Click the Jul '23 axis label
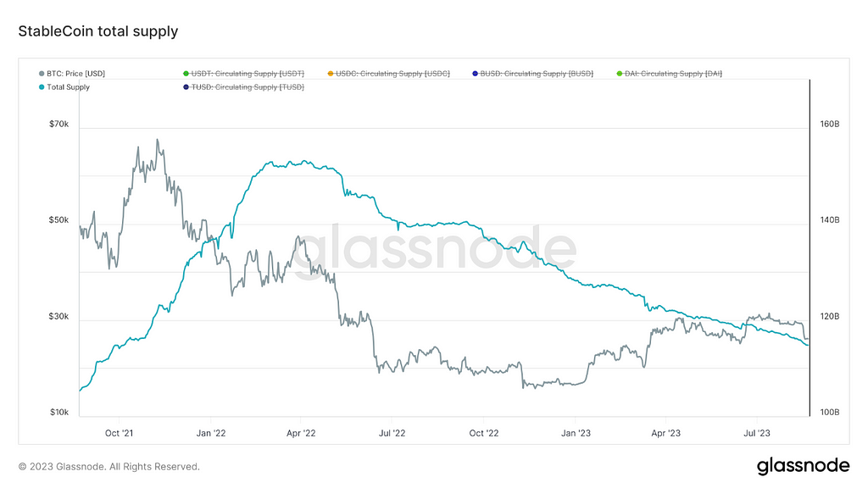This screenshot has height=488, width=868. point(756,433)
